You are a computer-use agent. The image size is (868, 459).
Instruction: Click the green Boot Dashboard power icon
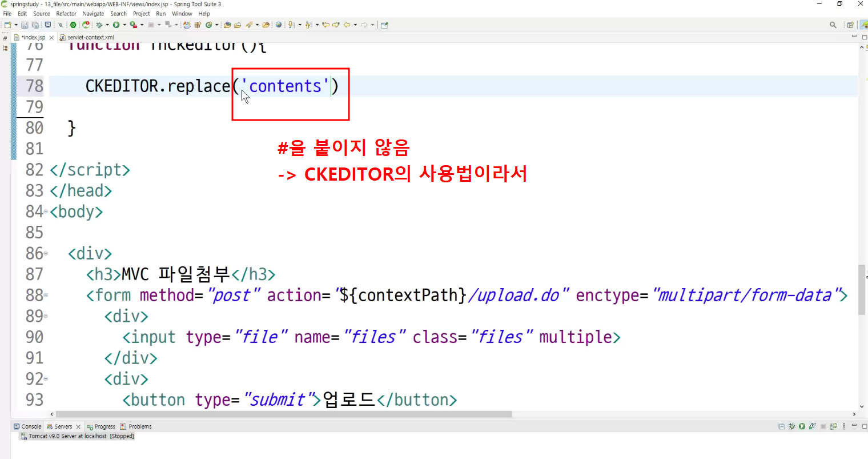coord(73,25)
